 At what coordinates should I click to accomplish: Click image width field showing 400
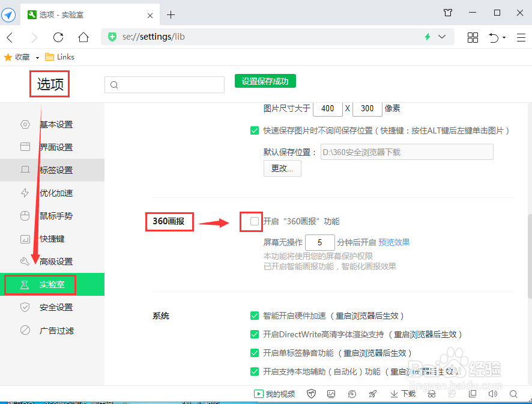tap(328, 109)
